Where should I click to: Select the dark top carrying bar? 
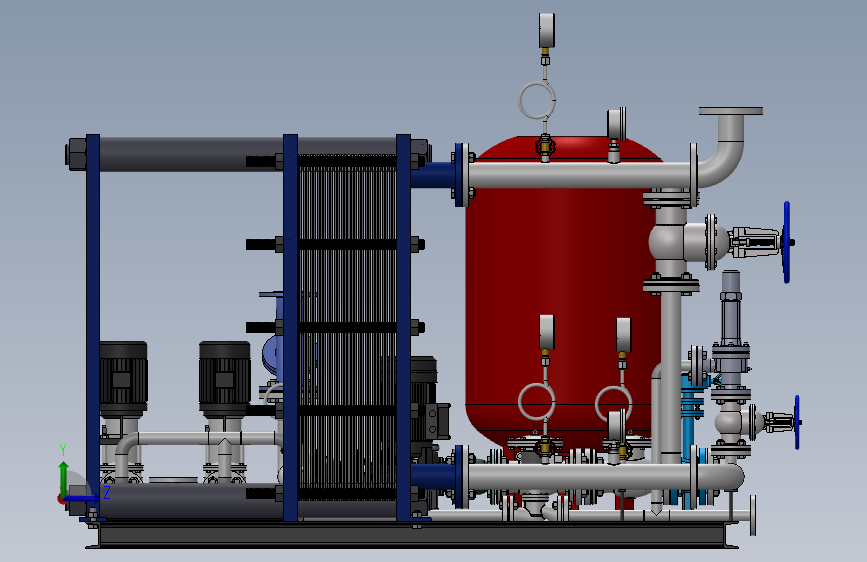(246, 153)
